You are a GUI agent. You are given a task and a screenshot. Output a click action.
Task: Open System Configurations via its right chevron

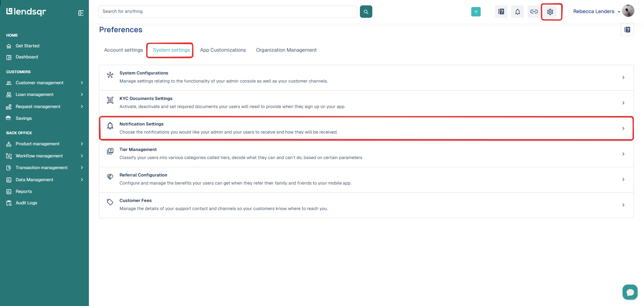pos(623,78)
